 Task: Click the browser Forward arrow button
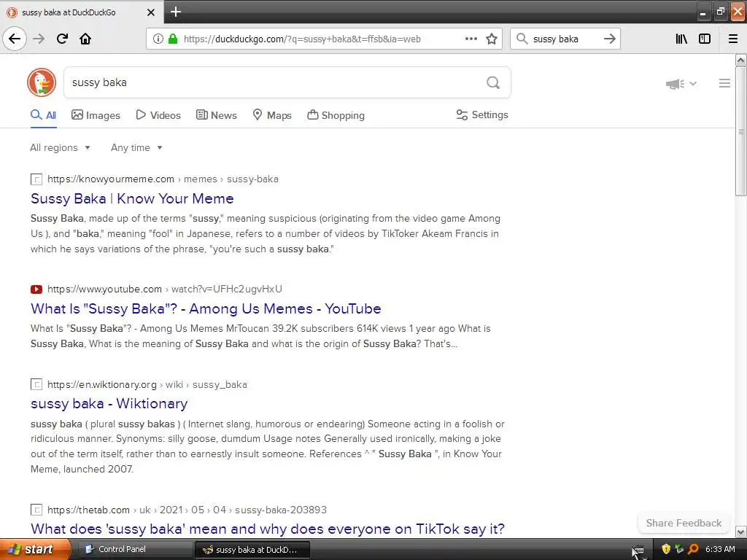(39, 39)
